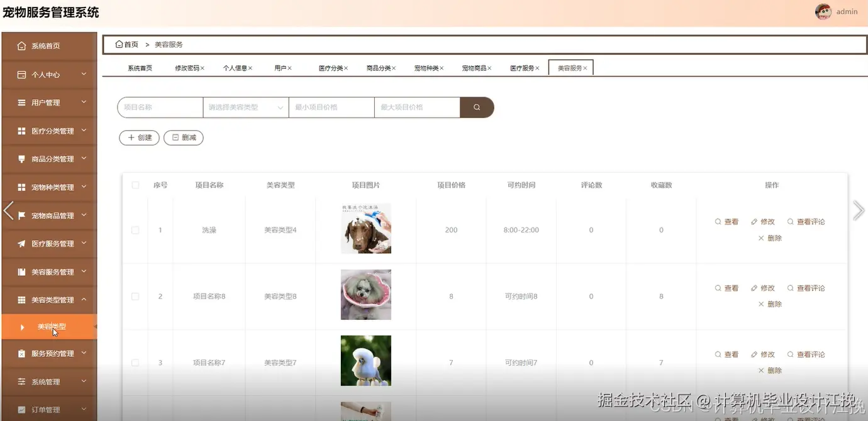Click the admin avatar picture
This screenshot has height=421, width=868.
point(823,11)
